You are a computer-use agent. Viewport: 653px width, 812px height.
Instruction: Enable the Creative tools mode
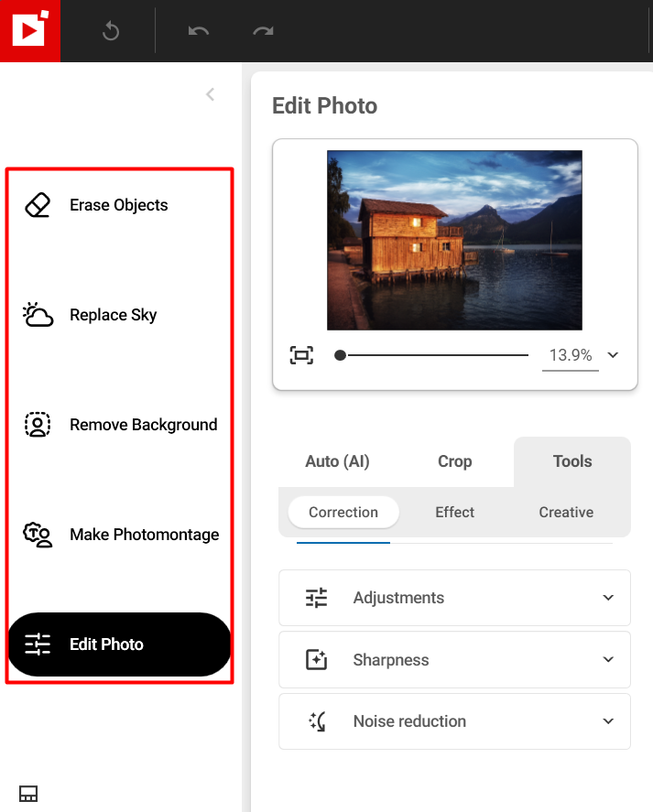point(565,513)
